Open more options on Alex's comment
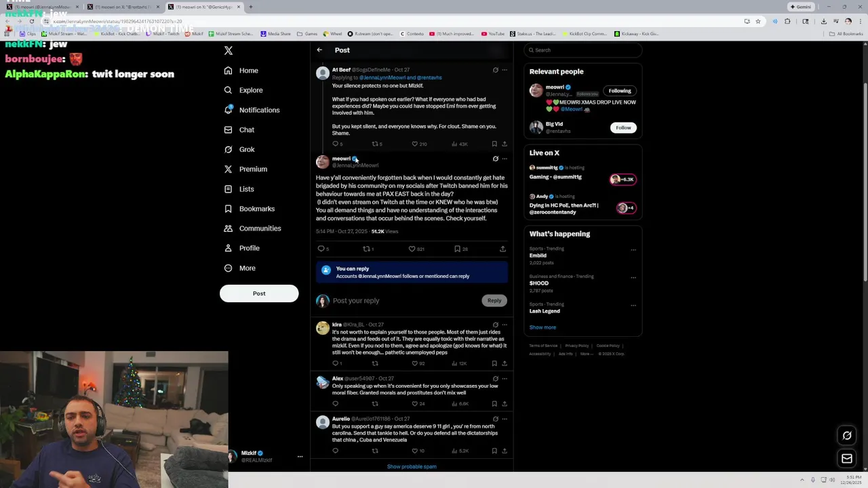This screenshot has height=488, width=868. point(504,378)
